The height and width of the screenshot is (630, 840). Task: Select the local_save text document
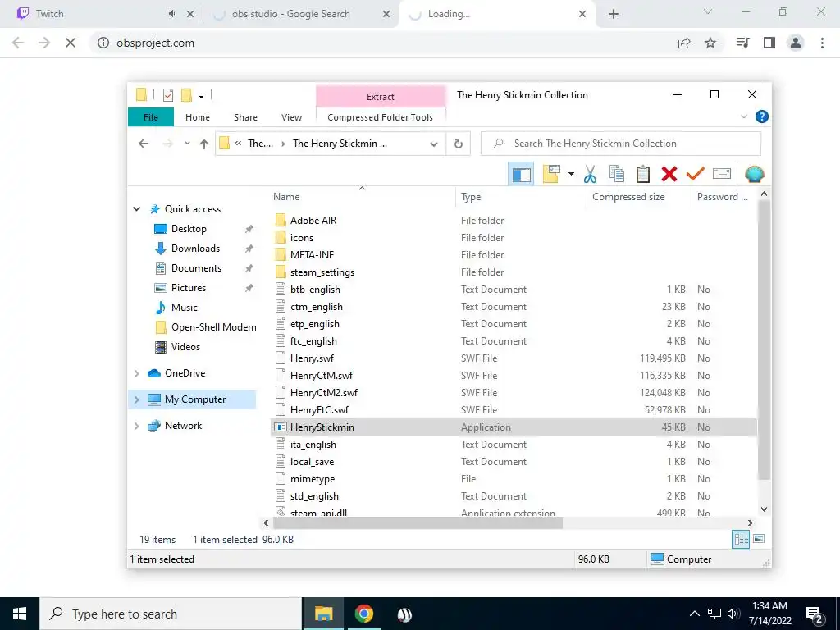tap(312, 462)
